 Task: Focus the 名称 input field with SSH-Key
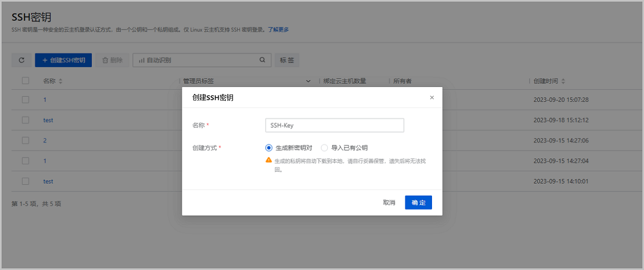point(334,125)
